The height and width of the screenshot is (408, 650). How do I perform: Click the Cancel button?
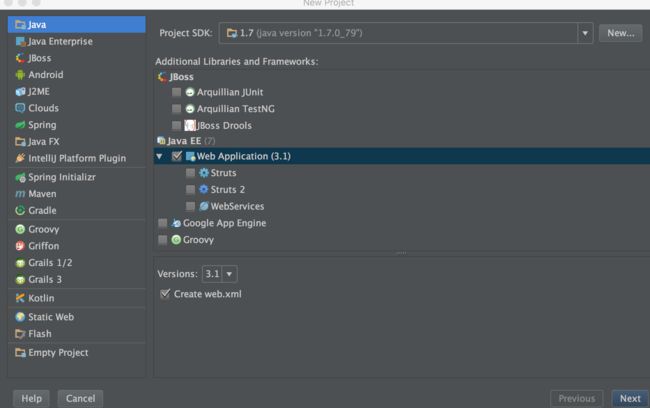pyautogui.click(x=80, y=398)
